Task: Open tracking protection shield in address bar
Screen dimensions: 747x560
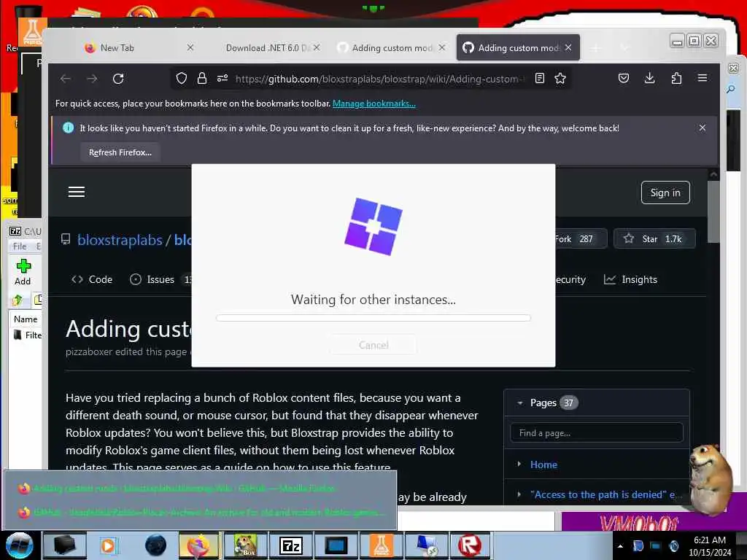Action: point(182,78)
